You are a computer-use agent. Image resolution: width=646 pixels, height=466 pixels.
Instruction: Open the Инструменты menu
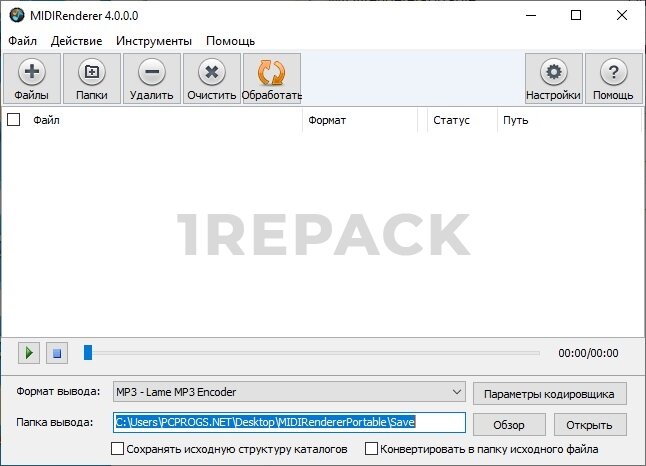pyautogui.click(x=153, y=41)
